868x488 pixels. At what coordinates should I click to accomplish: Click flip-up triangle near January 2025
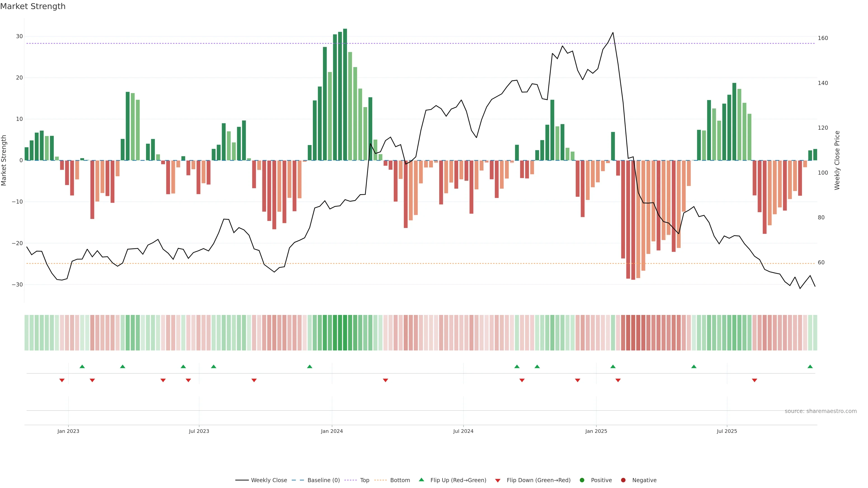(x=613, y=366)
